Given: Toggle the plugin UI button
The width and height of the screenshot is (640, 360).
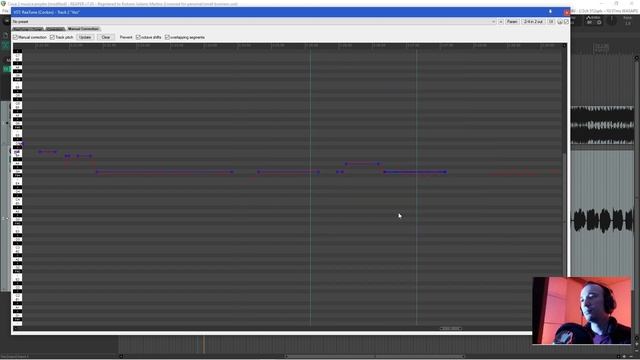Looking at the screenshot, I should (551, 21).
